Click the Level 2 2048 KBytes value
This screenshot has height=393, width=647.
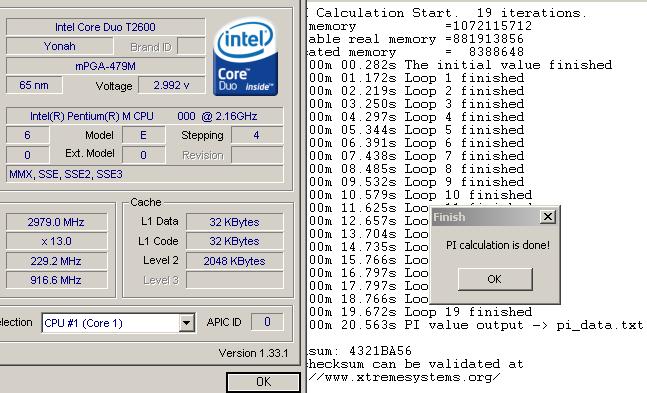pyautogui.click(x=234, y=261)
